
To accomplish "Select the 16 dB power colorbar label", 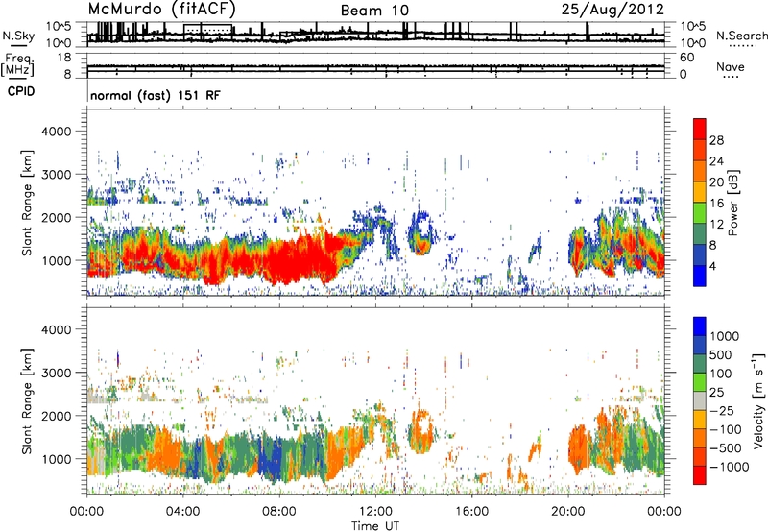I will [716, 204].
